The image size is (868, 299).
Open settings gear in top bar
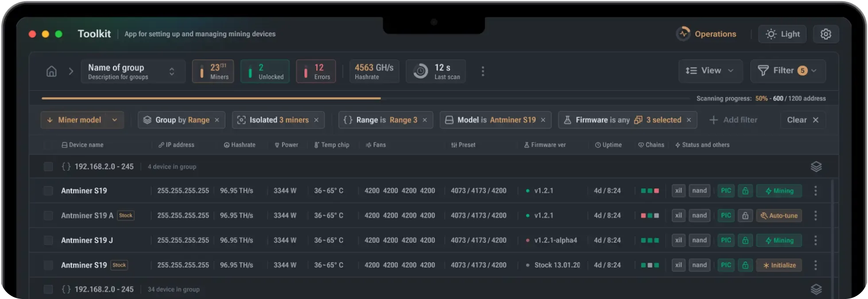coord(826,34)
